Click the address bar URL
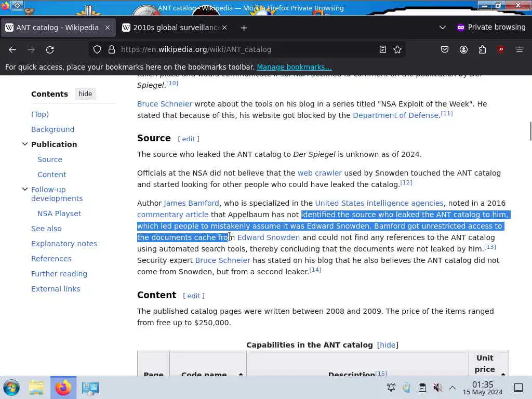The image size is (532, 399). tap(196, 49)
